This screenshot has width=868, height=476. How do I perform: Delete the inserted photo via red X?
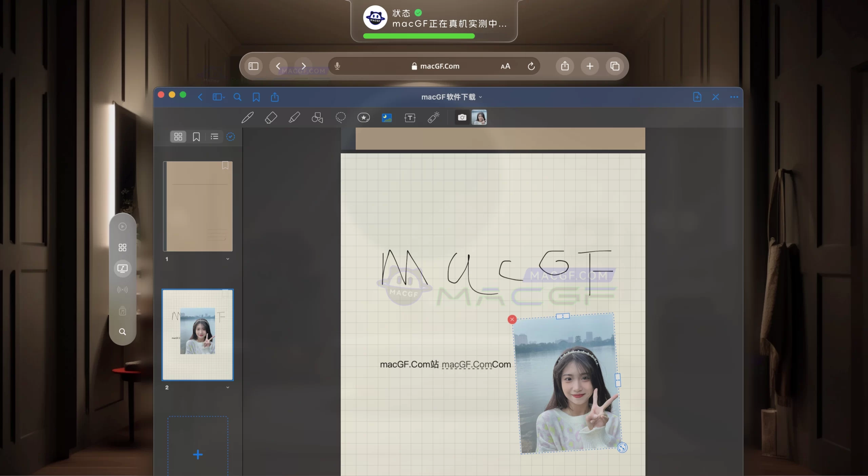(512, 319)
